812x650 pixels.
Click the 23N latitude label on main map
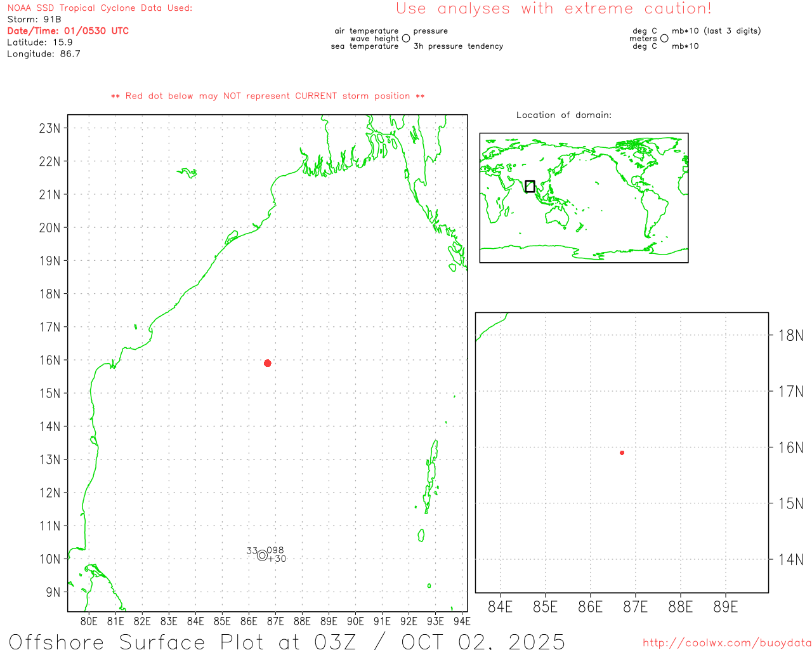(x=49, y=128)
